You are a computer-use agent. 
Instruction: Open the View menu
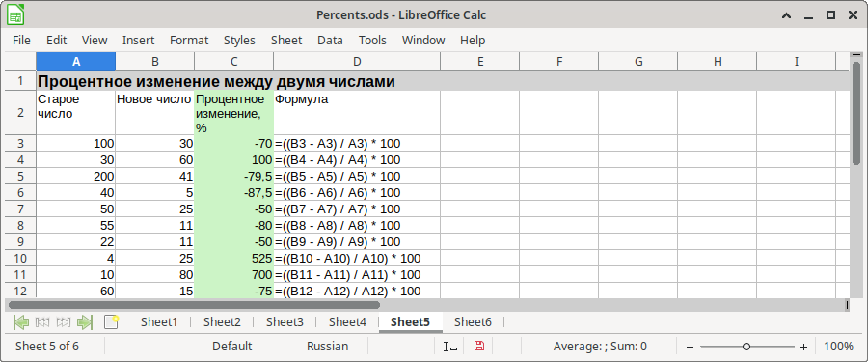(x=95, y=40)
